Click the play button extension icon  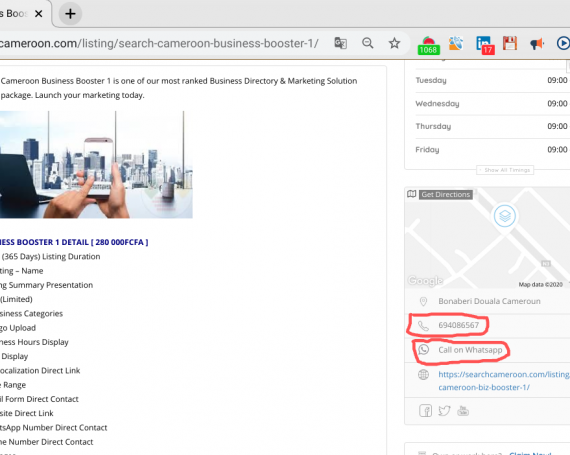coord(563,43)
